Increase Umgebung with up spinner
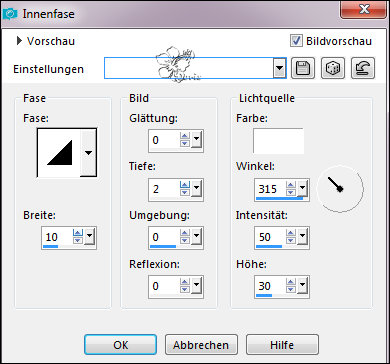Screen dimensions: 390x364 point(185,233)
